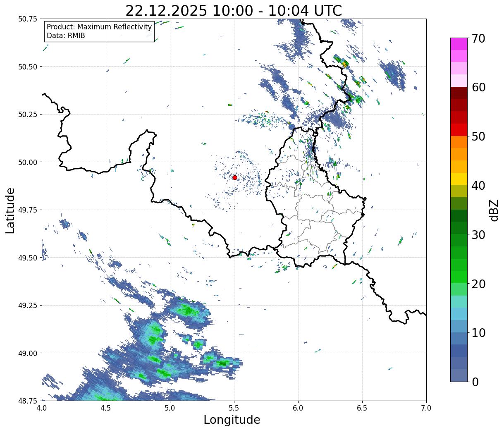The image size is (504, 430).
Task: Click the latitude tick label 49.25
Action: (x=28, y=306)
